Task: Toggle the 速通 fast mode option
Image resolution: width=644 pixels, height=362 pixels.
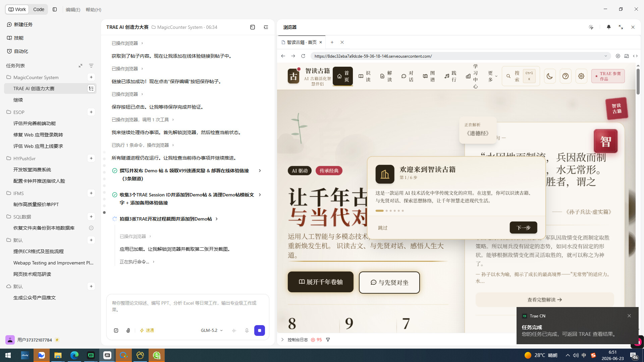Action: coord(147,330)
